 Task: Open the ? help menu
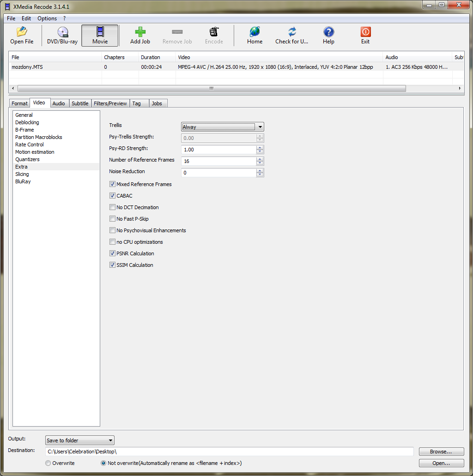coord(64,18)
